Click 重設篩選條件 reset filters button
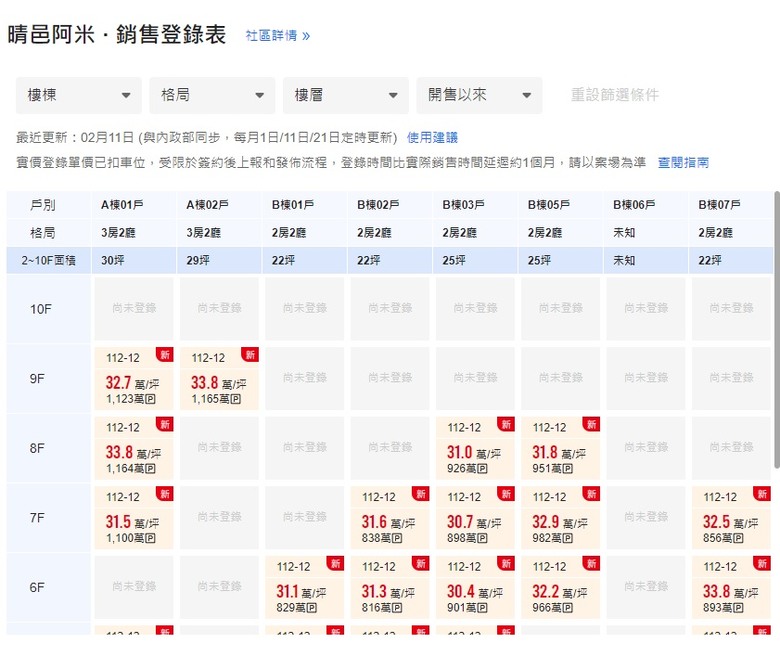The image size is (780, 656). 615,94
